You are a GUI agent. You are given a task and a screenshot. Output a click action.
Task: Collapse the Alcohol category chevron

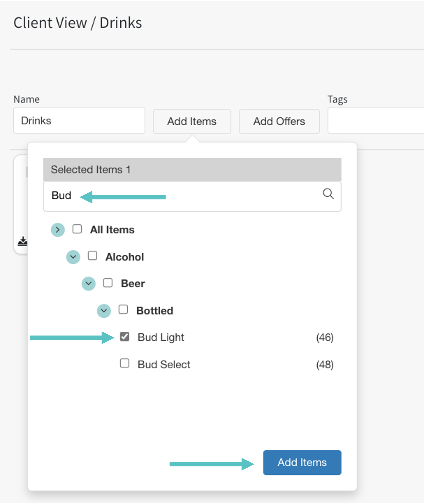[x=73, y=257]
